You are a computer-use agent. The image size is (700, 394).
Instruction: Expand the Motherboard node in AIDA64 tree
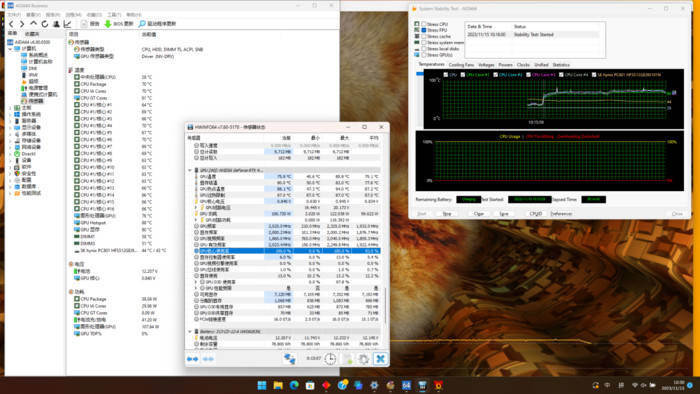(x=10, y=108)
